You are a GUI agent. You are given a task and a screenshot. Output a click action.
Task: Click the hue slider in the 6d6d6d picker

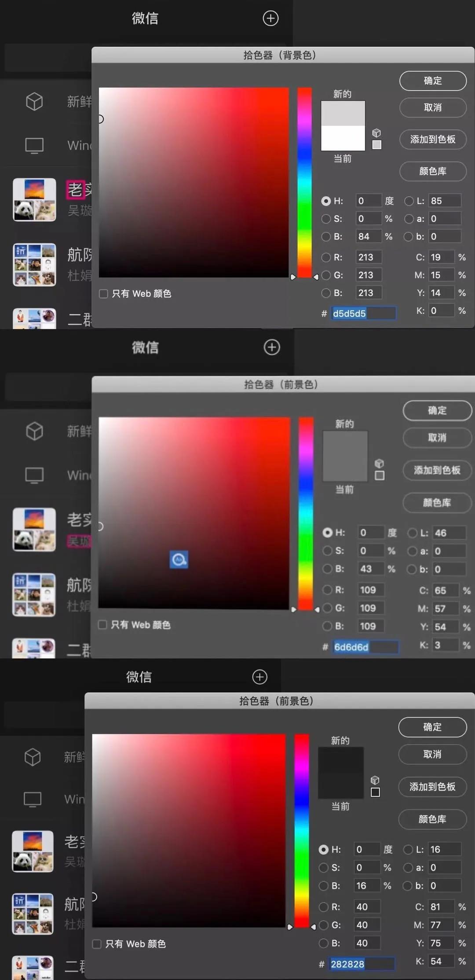(306, 513)
